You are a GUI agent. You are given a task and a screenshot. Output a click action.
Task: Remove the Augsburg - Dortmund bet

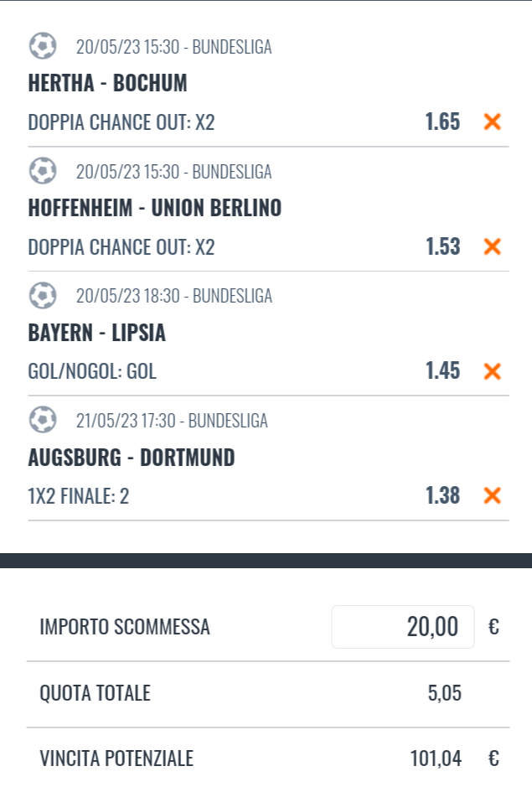tap(493, 495)
